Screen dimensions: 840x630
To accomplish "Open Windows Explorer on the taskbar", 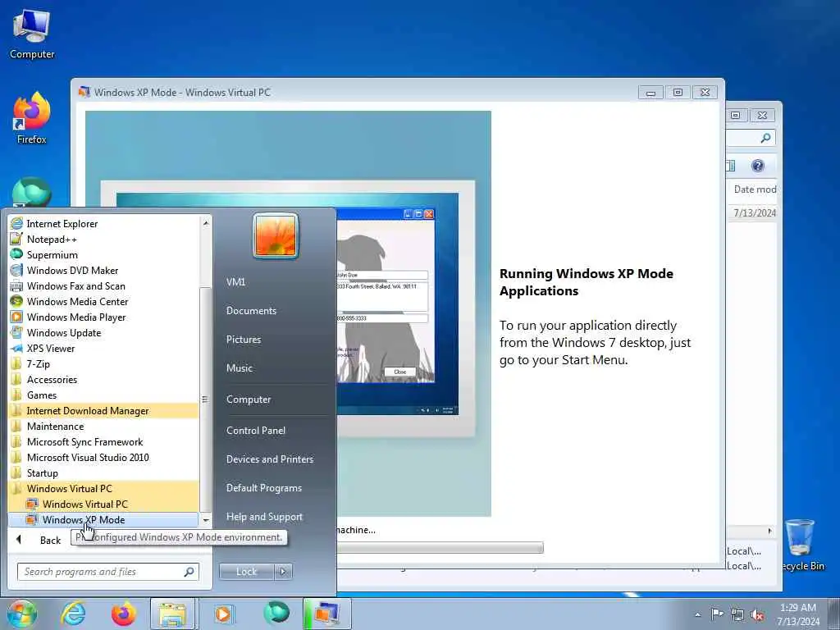I will 173,614.
